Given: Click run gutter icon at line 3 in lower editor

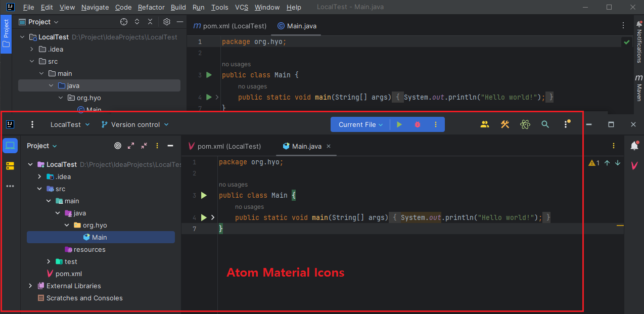Looking at the screenshot, I should (x=204, y=195).
